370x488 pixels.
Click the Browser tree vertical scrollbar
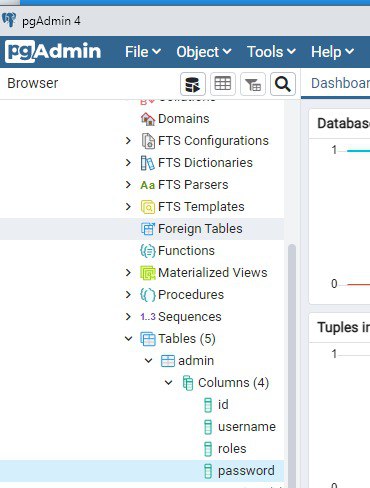[292, 365]
